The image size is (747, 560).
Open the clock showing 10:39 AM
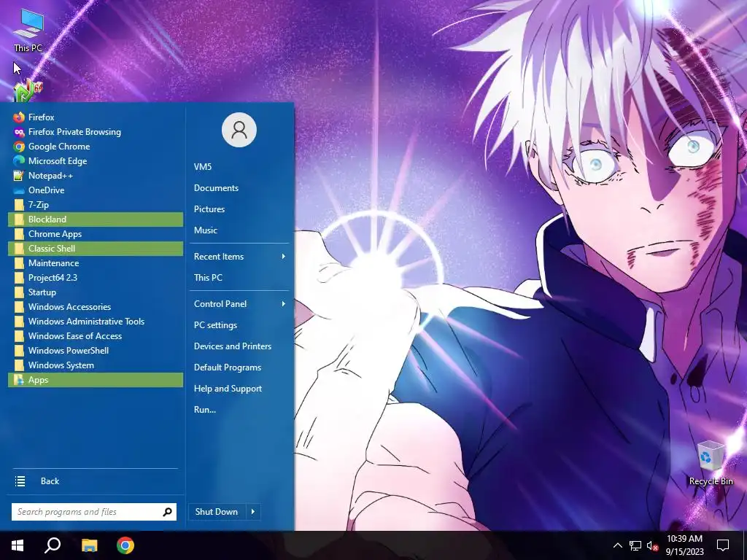click(x=684, y=545)
